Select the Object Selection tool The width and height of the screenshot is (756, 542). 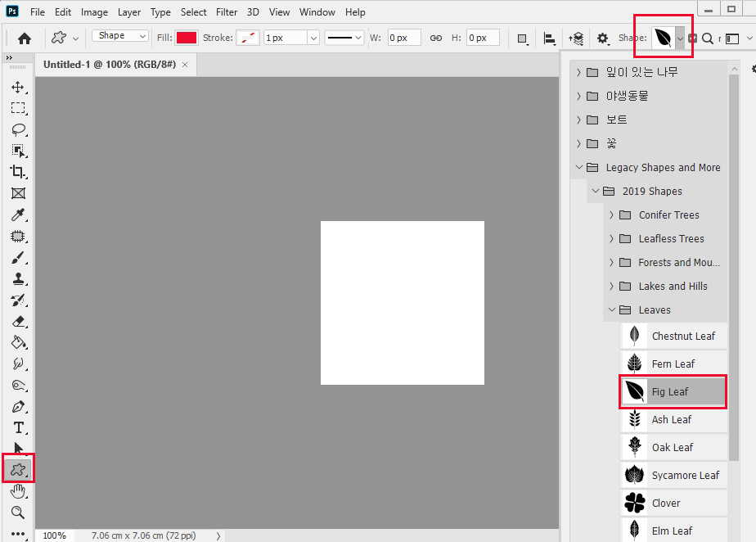click(18, 151)
